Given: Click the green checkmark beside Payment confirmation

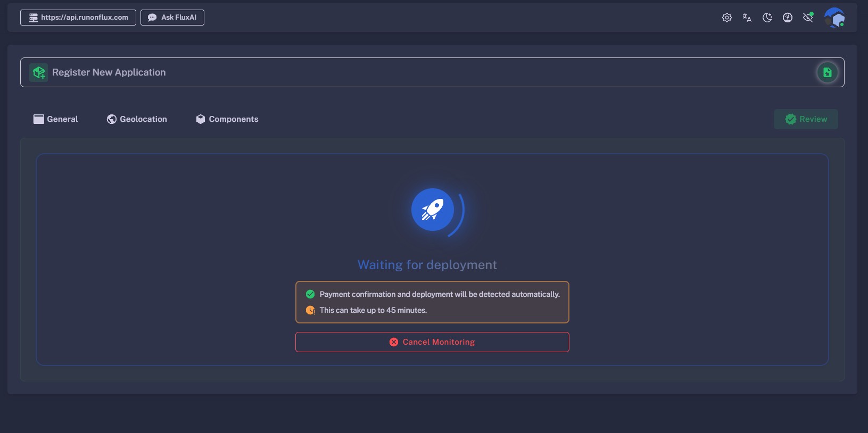Looking at the screenshot, I should click(x=310, y=294).
